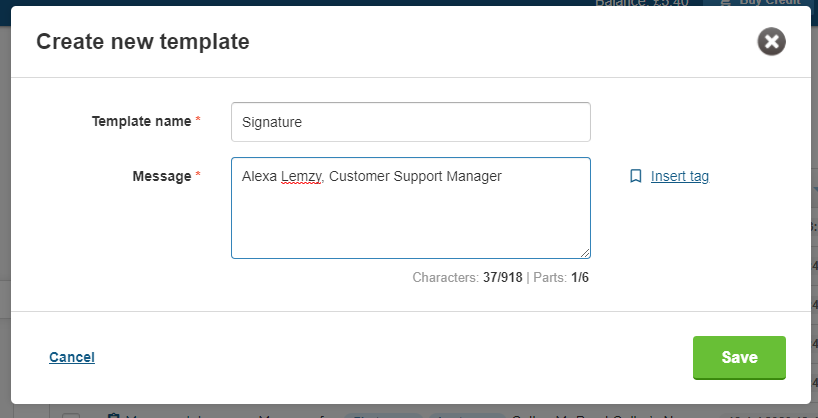The image size is (818, 418).
Task: Click the bookmark icon beside Insert tag
Action: tap(635, 176)
